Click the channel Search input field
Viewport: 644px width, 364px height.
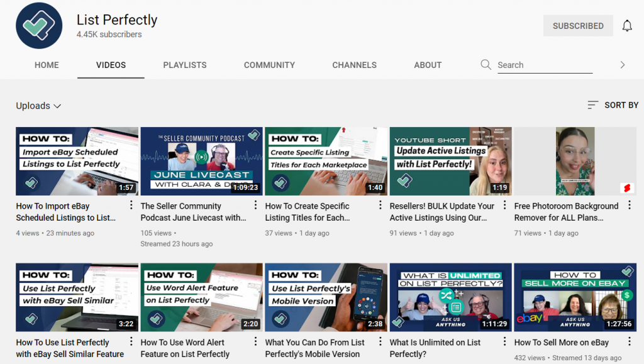point(545,65)
